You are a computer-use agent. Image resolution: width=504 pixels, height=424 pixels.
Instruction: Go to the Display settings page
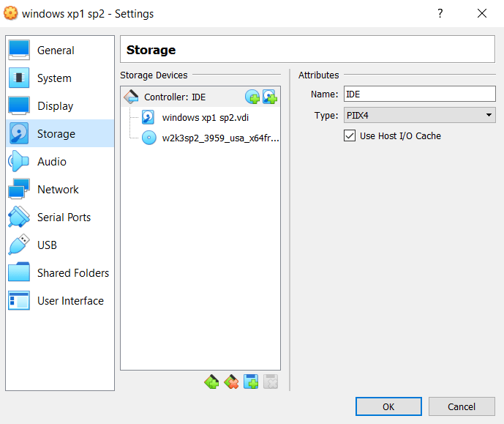click(60, 105)
